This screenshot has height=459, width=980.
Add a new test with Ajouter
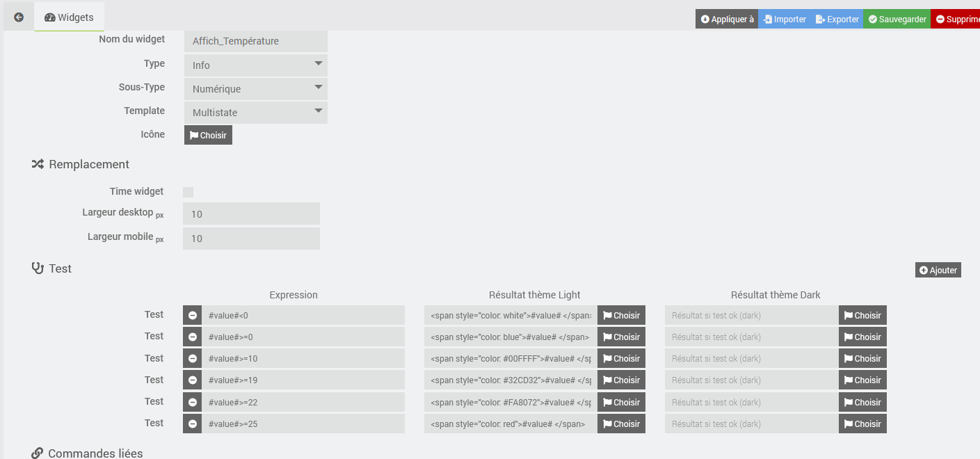click(938, 270)
